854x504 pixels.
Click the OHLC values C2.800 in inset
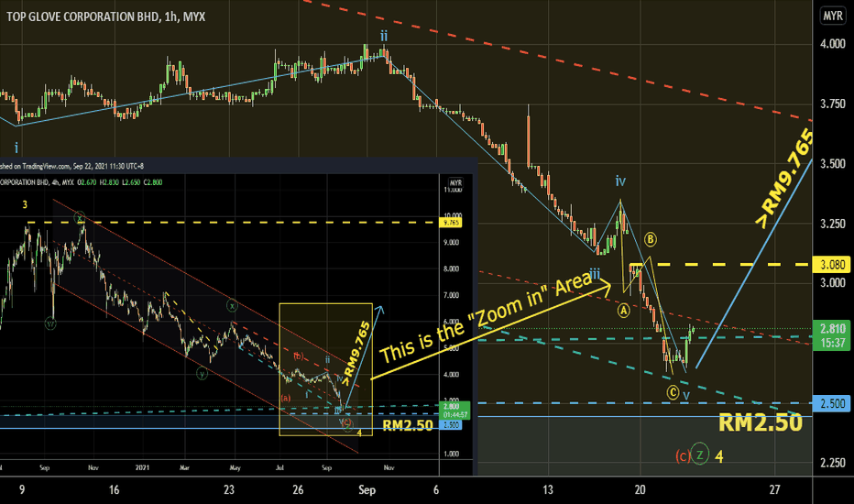152,182
